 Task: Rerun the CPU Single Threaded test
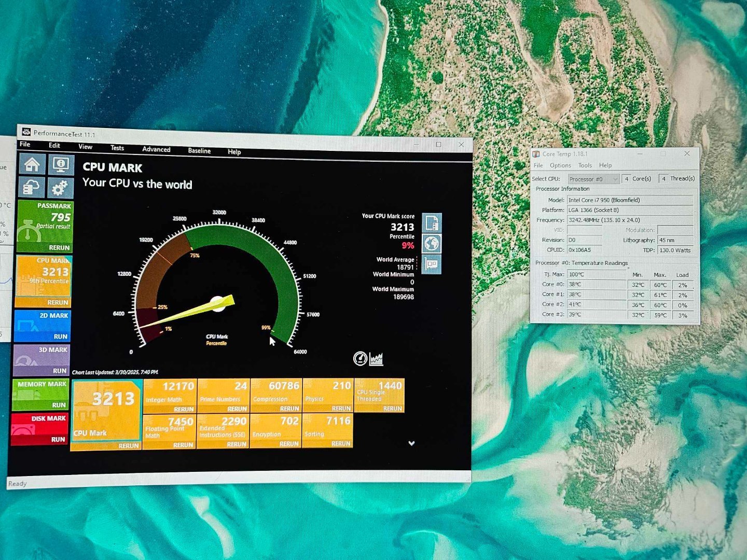[393, 409]
